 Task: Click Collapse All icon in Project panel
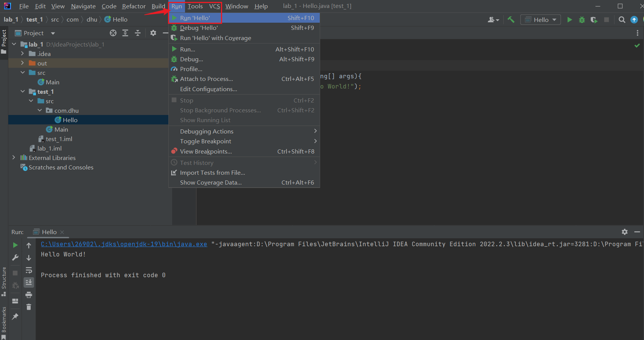point(138,33)
